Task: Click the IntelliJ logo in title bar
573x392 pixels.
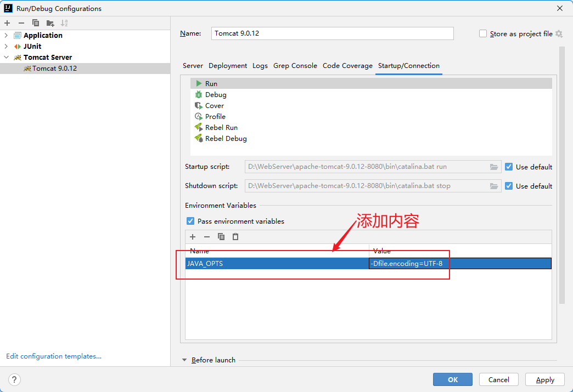Action: (8, 8)
